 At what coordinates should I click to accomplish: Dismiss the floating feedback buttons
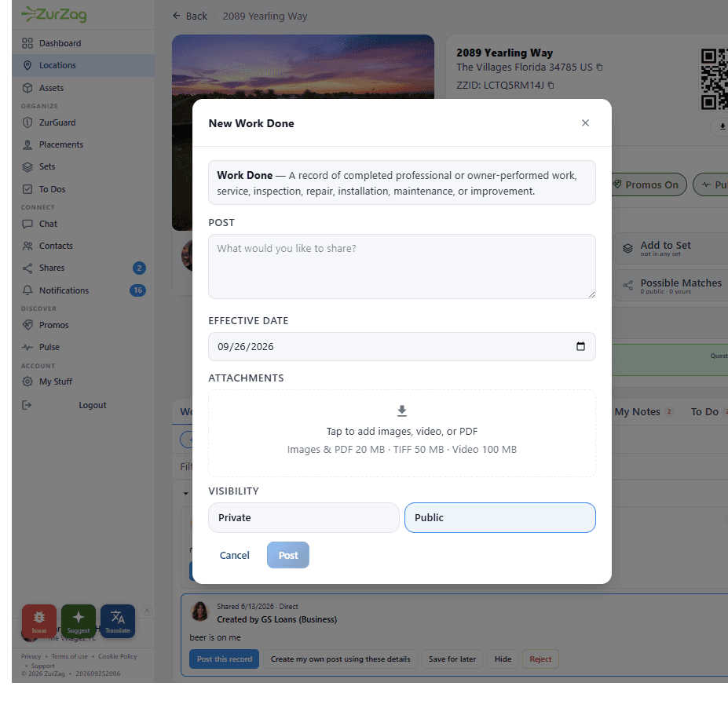(x=147, y=611)
